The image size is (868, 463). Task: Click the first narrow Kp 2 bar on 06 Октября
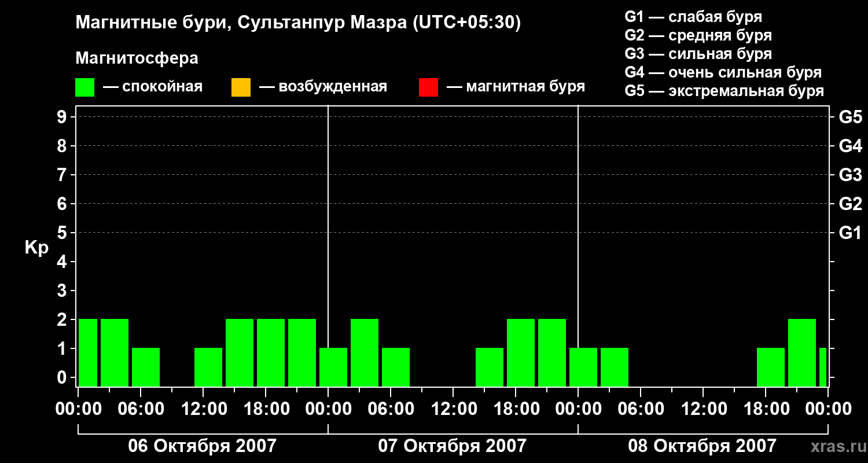[x=88, y=352]
